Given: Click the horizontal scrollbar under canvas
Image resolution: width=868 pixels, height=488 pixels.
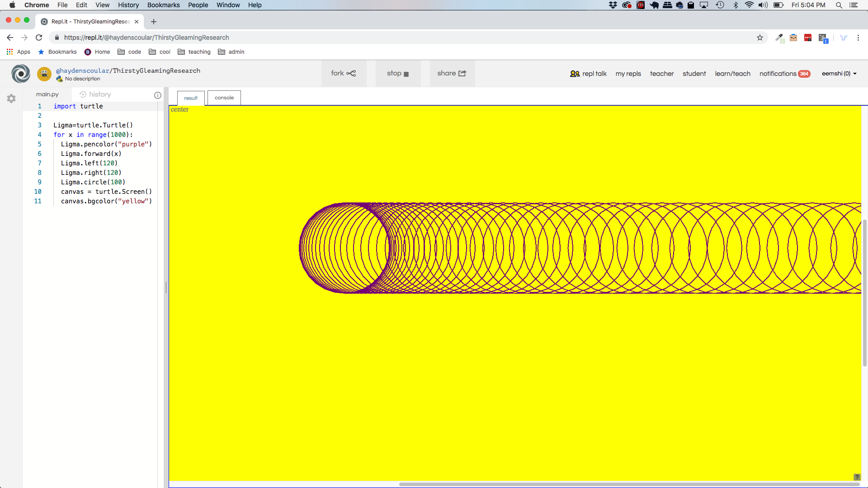Looking at the screenshot, I should click(628, 484).
